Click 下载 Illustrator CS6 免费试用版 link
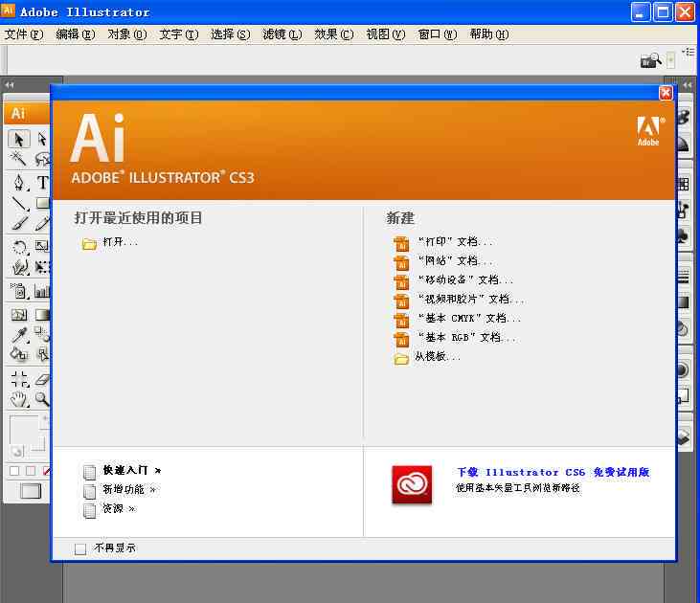 [553, 472]
